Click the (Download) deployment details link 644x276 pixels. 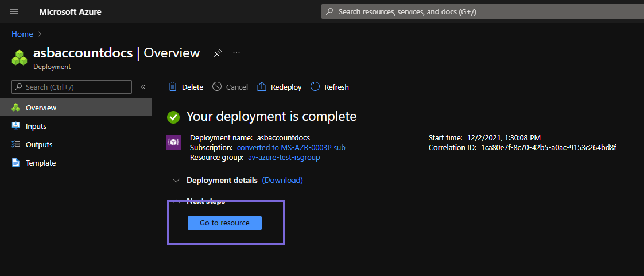[x=282, y=180]
